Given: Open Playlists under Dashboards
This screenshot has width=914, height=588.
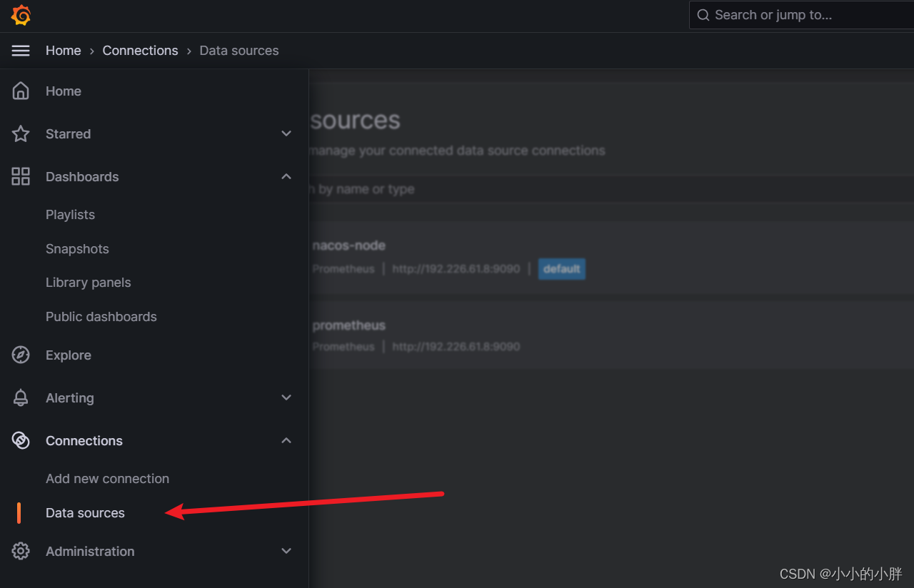Looking at the screenshot, I should [70, 215].
